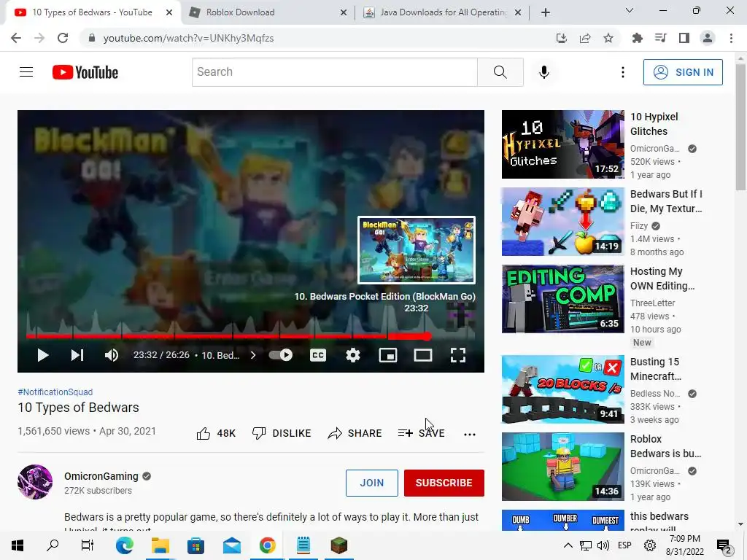The image size is (747, 560).
Task: Click the page vertical scrollbar
Action: [x=740, y=128]
